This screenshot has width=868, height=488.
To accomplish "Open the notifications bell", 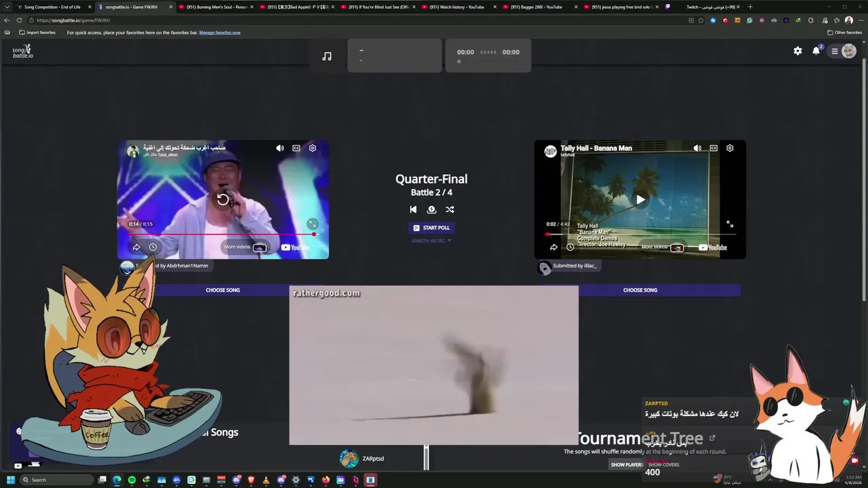I will click(816, 51).
